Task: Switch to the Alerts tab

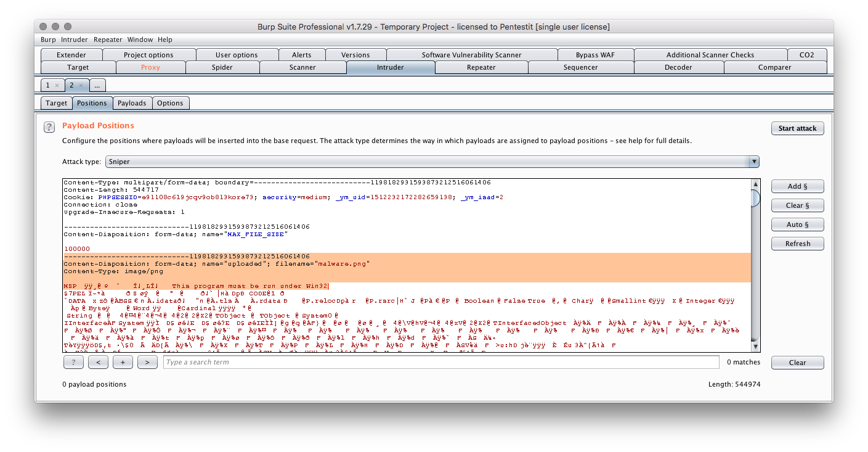Action: [302, 55]
